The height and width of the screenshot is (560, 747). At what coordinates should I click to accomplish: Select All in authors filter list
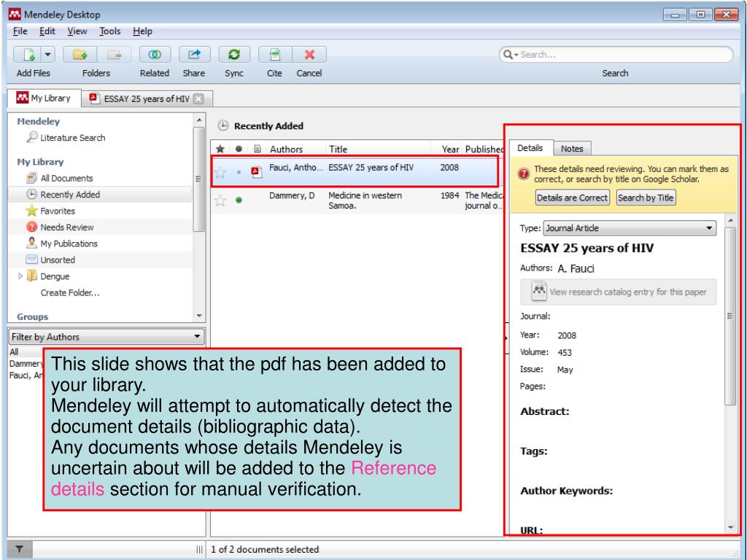[x=15, y=352]
